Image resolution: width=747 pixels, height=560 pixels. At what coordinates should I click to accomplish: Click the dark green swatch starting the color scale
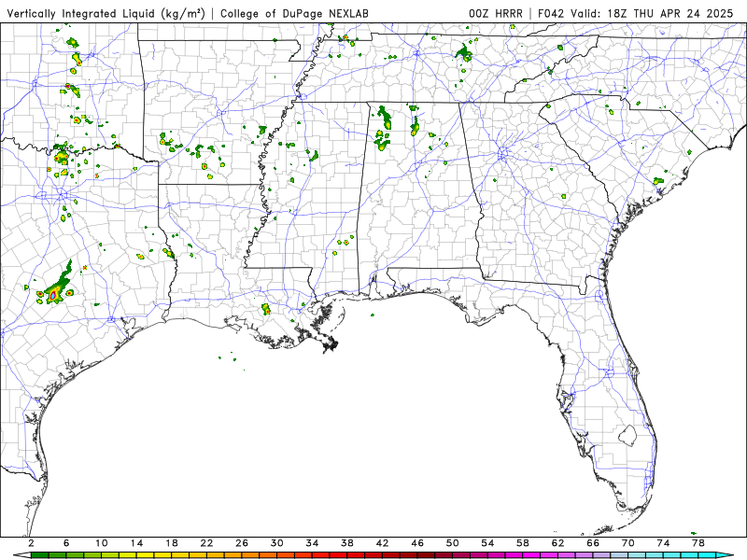click(x=39, y=555)
